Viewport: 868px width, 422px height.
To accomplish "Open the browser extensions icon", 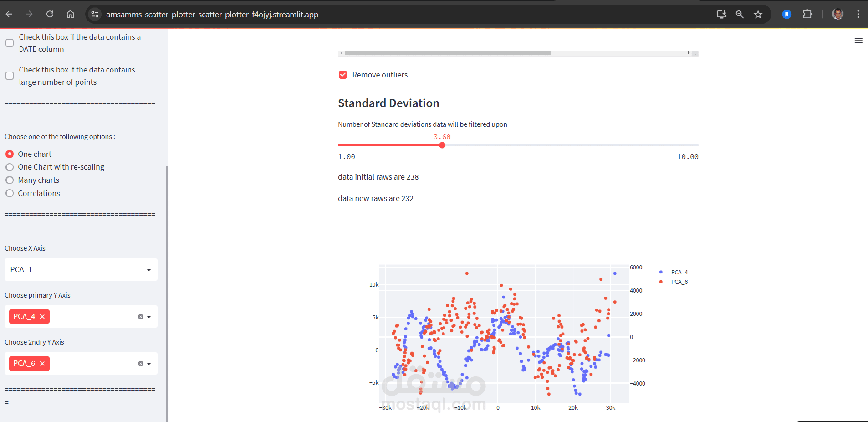I will (x=808, y=14).
